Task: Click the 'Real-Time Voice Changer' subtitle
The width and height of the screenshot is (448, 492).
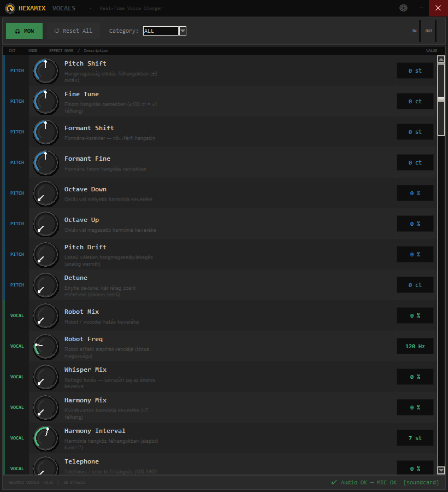Action: [131, 8]
